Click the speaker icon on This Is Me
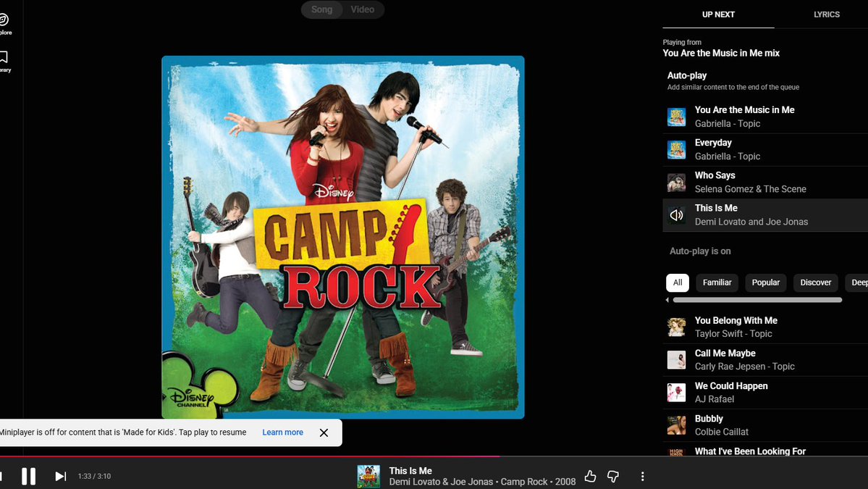The width and height of the screenshot is (868, 489). (676, 215)
